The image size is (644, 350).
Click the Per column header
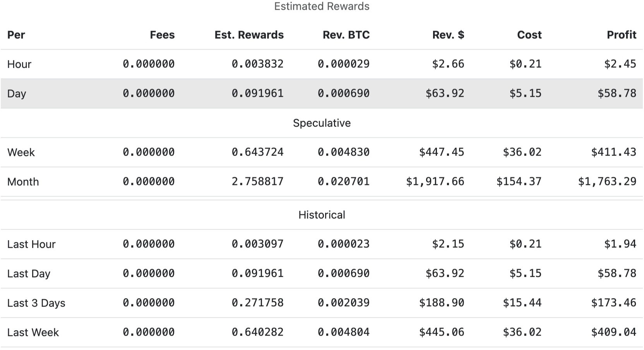(x=16, y=35)
